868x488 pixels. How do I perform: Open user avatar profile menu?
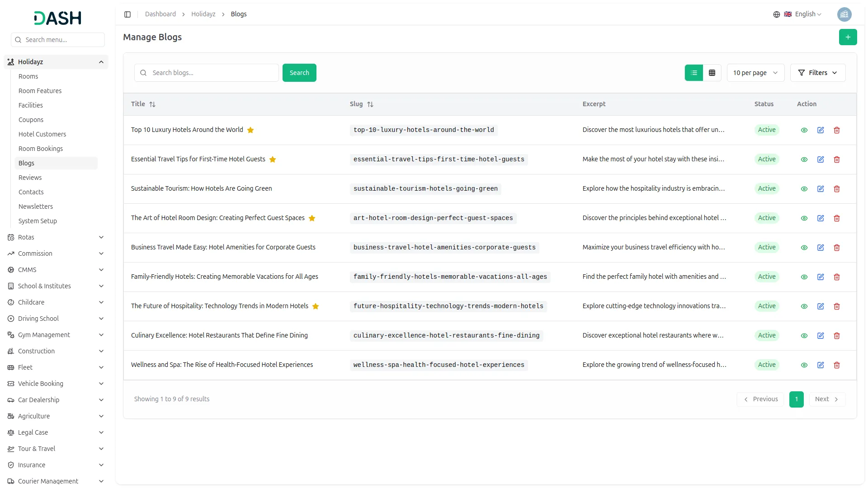(x=844, y=14)
